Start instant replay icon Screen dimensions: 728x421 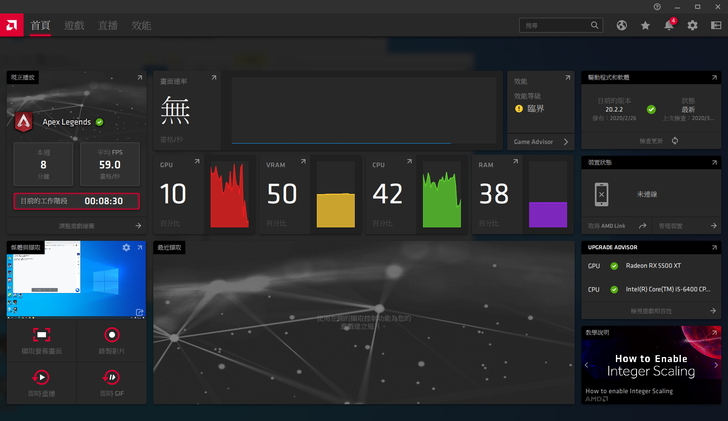[x=41, y=377]
